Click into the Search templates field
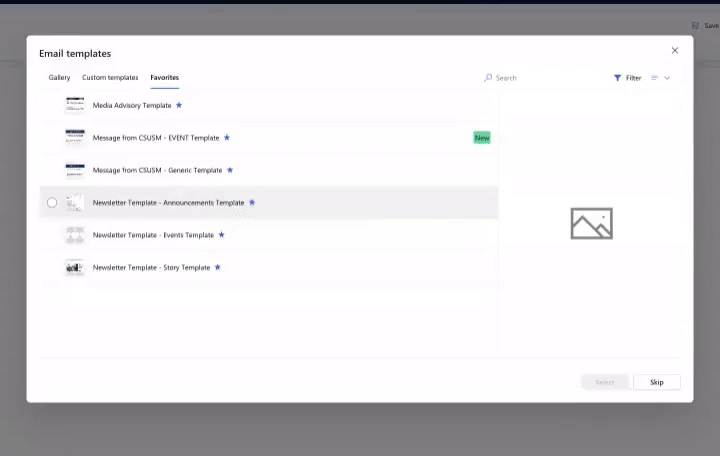Viewport: 720px width, 456px height. pyautogui.click(x=542, y=78)
